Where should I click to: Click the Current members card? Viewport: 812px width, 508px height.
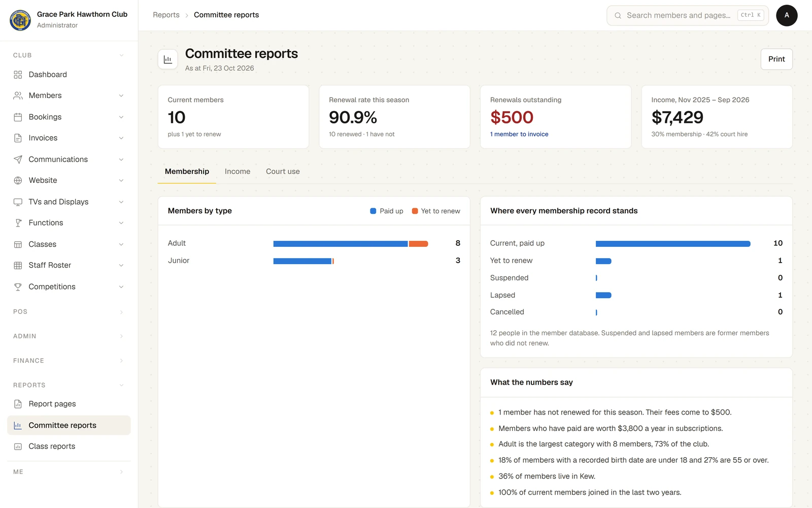pos(233,117)
